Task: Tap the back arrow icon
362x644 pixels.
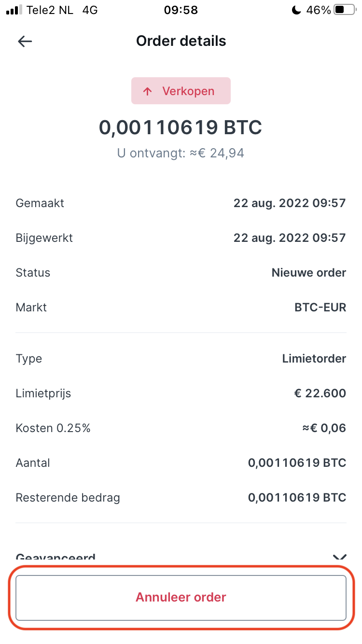Action: 25,42
